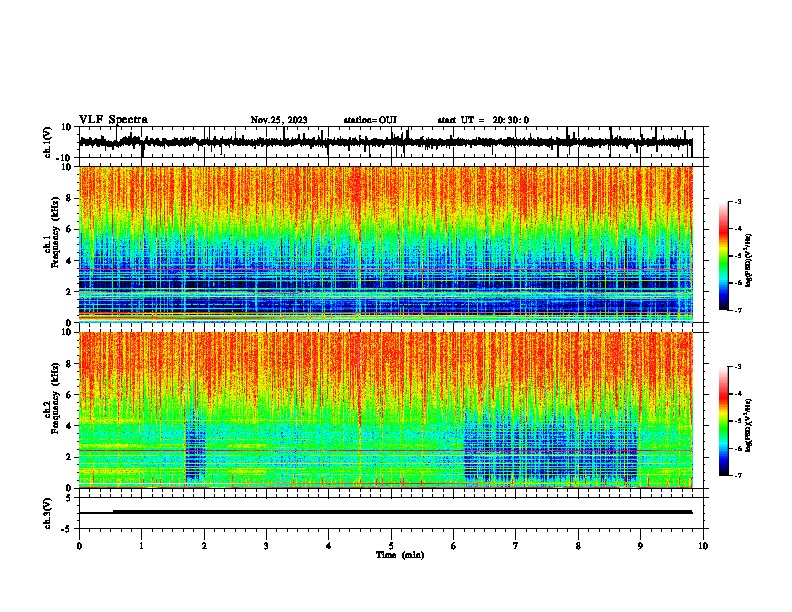The width and height of the screenshot is (792, 612).
Task: Click the time axis tick label "9"
Action: pos(640,546)
